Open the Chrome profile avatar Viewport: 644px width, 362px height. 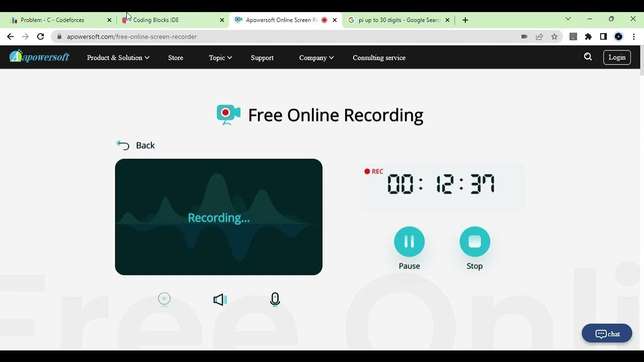pyautogui.click(x=619, y=37)
